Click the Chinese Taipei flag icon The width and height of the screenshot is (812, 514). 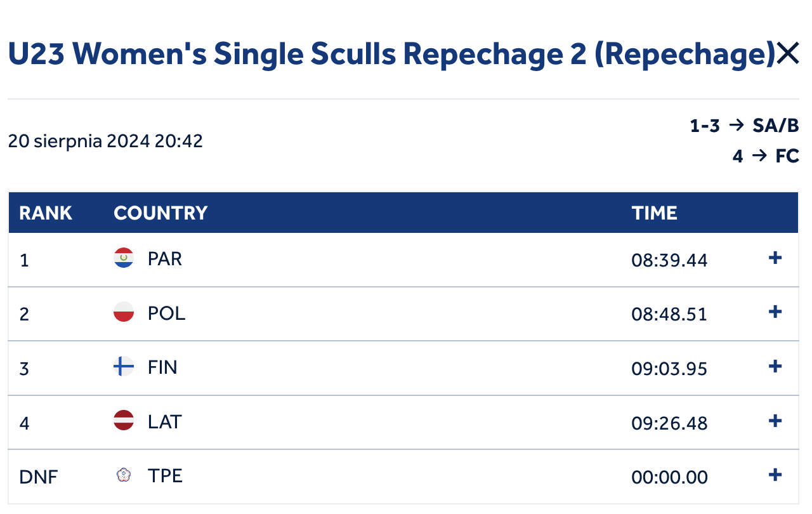point(124,475)
